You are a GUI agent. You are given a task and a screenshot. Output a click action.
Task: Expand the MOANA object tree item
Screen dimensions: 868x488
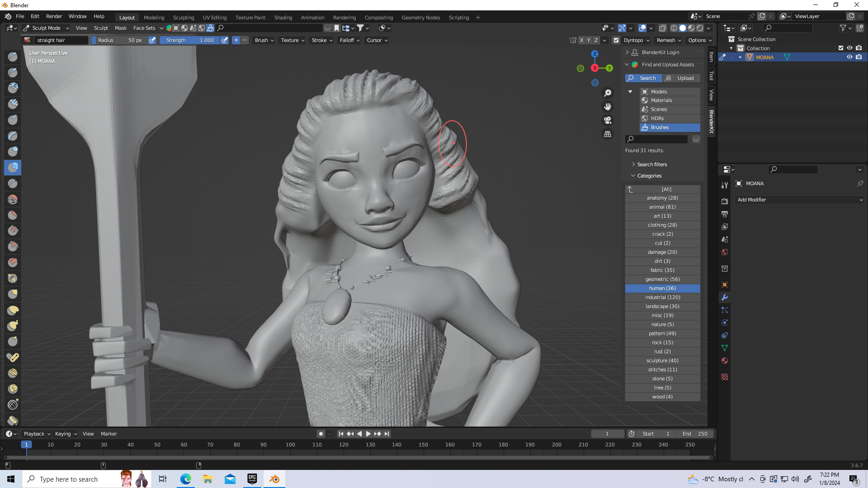pyautogui.click(x=740, y=57)
